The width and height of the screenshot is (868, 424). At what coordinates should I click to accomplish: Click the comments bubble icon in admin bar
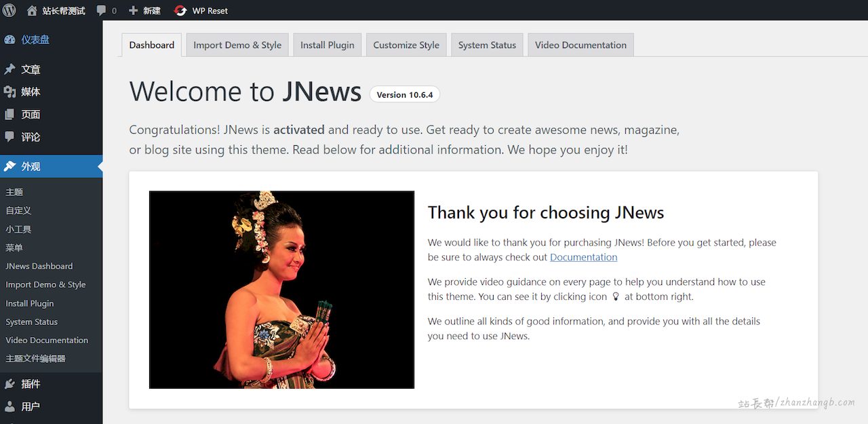point(101,11)
